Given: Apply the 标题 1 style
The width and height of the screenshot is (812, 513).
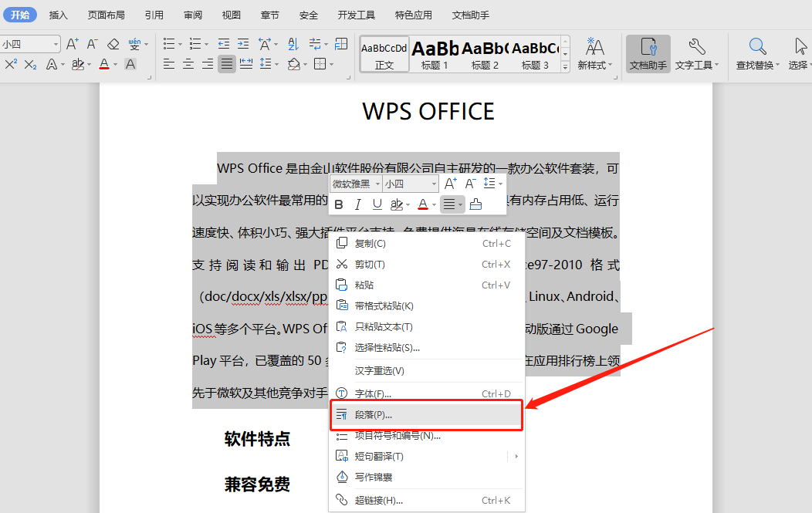Looking at the screenshot, I should pos(435,54).
